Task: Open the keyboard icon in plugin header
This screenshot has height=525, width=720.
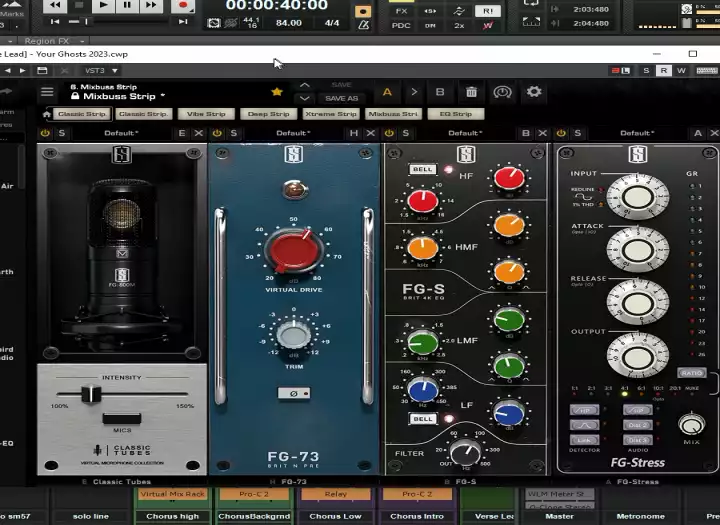Action: (x=707, y=70)
